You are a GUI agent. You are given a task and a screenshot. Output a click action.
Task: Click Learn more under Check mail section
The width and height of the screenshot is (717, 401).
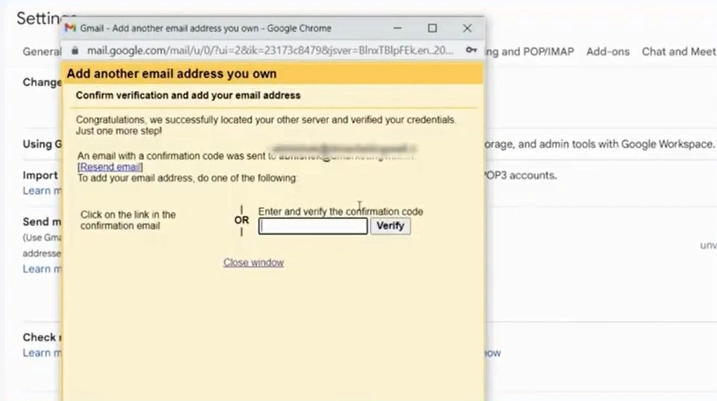[42, 353]
